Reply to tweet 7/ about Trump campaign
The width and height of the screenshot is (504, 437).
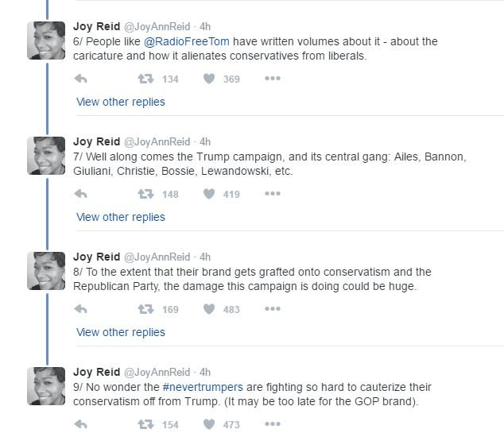pyautogui.click(x=80, y=194)
